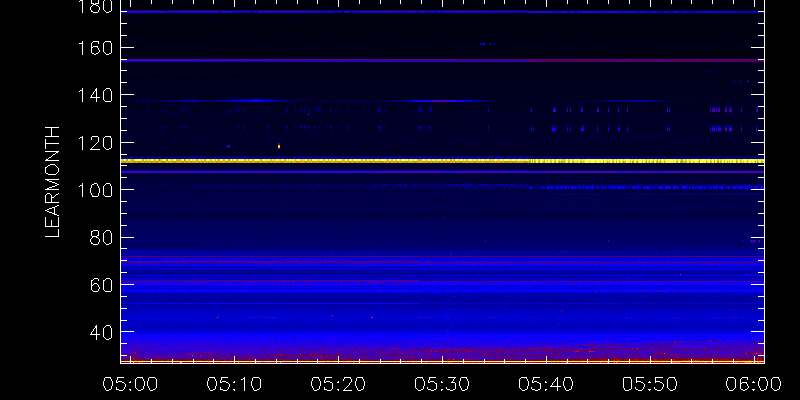Click the purple horizontal band near 155
800x400 pixels.
(x=442, y=60)
